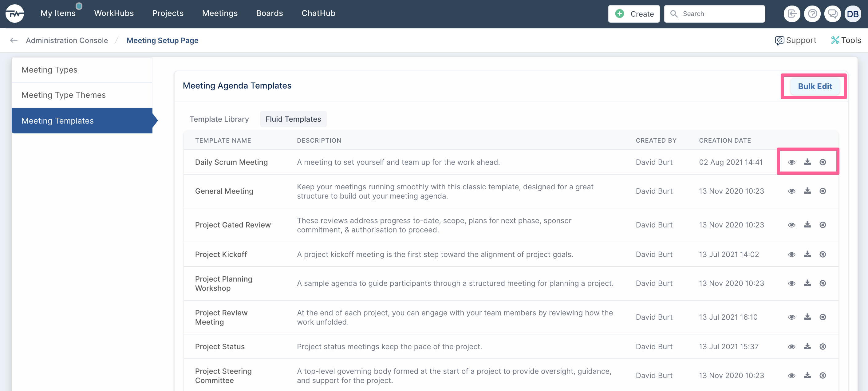This screenshot has height=391, width=868.
Task: Select Meeting Templates in the sidebar
Action: 82,121
